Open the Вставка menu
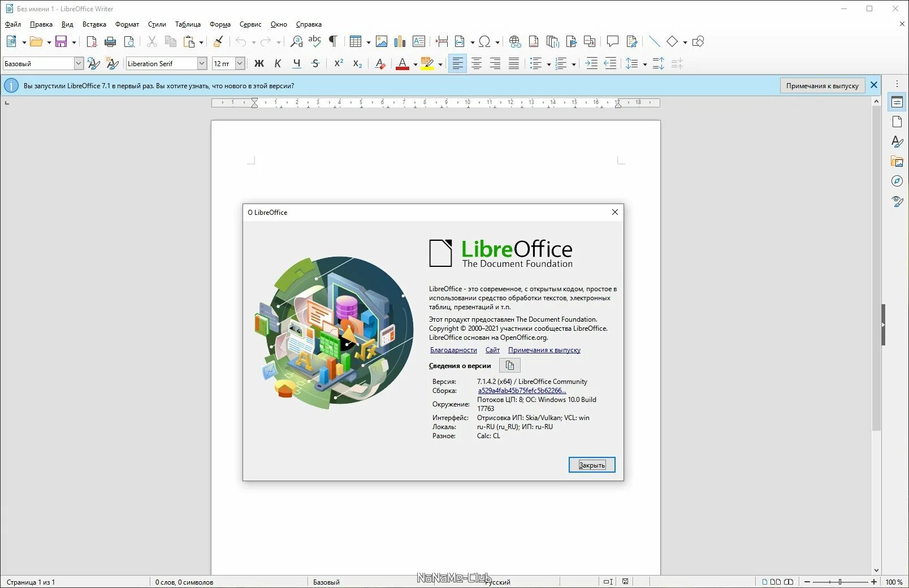 click(94, 24)
